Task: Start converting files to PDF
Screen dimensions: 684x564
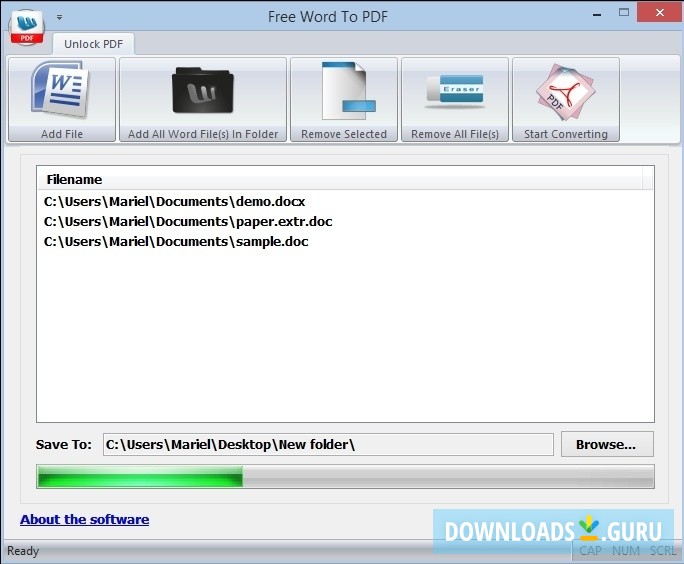Action: pyautogui.click(x=566, y=99)
